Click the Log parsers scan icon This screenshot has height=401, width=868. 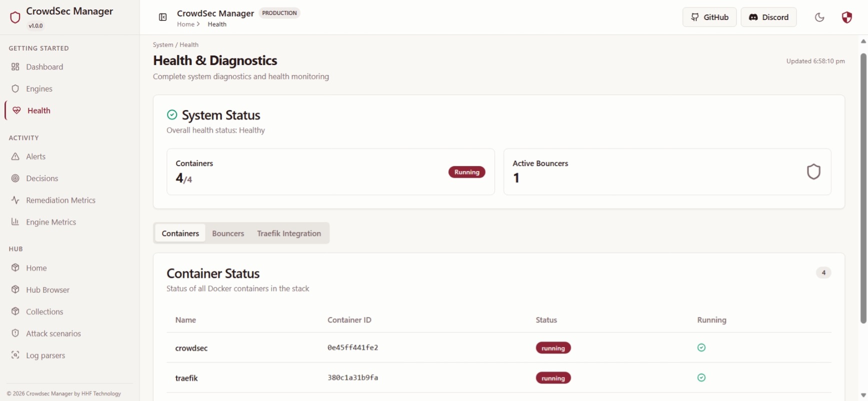coord(16,355)
